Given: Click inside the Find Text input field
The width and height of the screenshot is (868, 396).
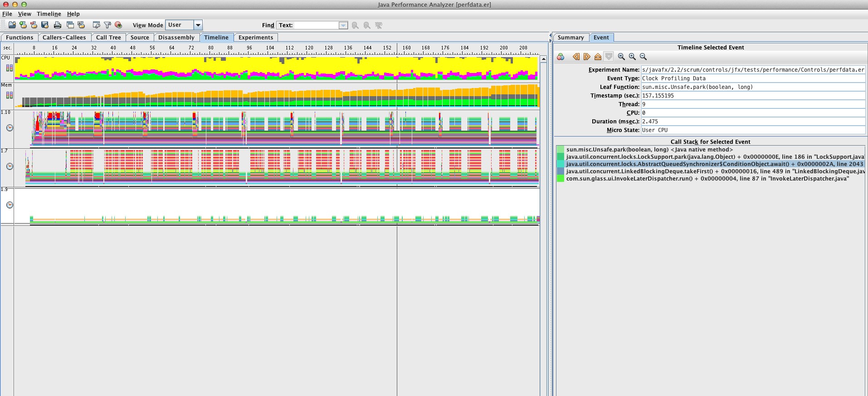Looking at the screenshot, I should pyautogui.click(x=316, y=25).
